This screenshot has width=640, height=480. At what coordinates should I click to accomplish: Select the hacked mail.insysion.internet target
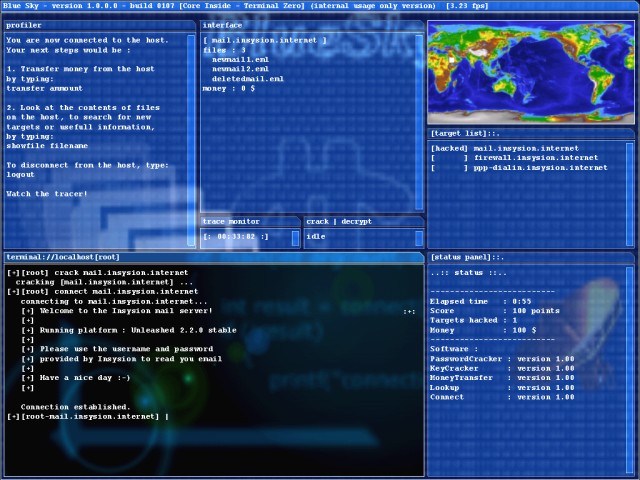(x=505, y=148)
